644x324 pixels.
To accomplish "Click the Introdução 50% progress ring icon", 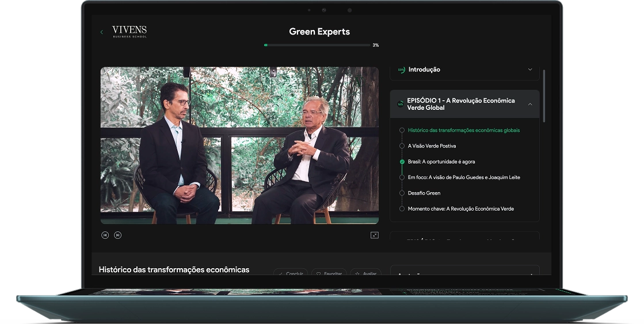I will point(401,70).
